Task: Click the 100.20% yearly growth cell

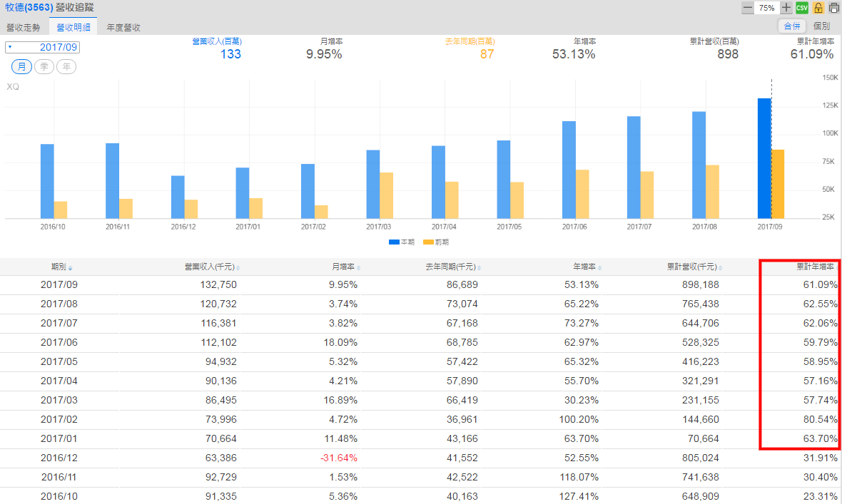Action: tap(579, 420)
